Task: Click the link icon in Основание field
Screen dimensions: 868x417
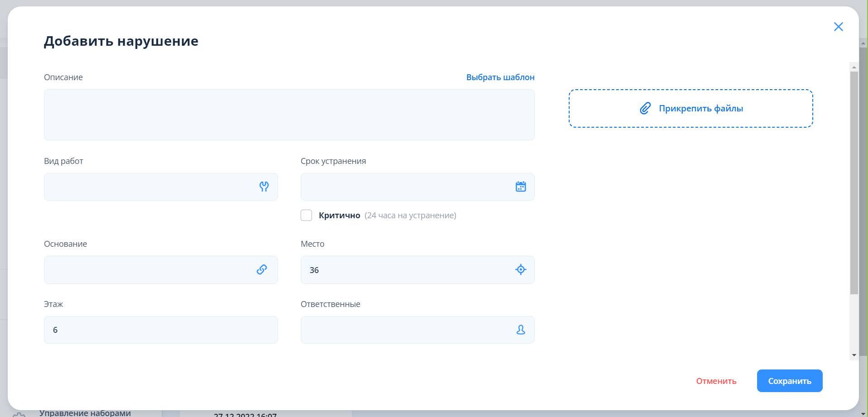Action: click(262, 270)
